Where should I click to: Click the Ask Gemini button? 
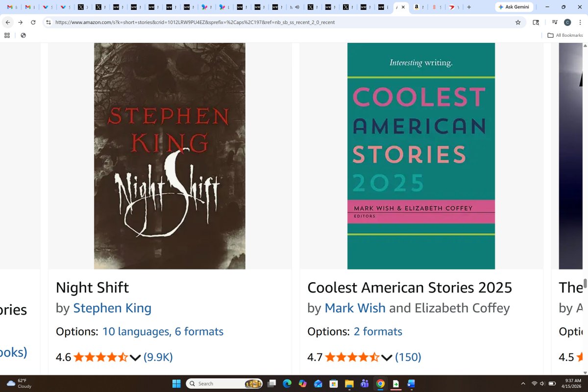(514, 7)
